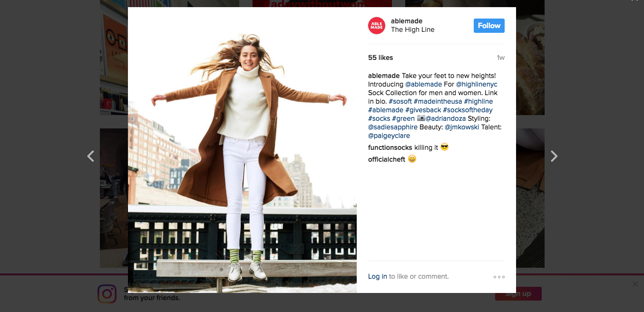Open The High Line location link
The image size is (644, 312).
click(x=413, y=29)
